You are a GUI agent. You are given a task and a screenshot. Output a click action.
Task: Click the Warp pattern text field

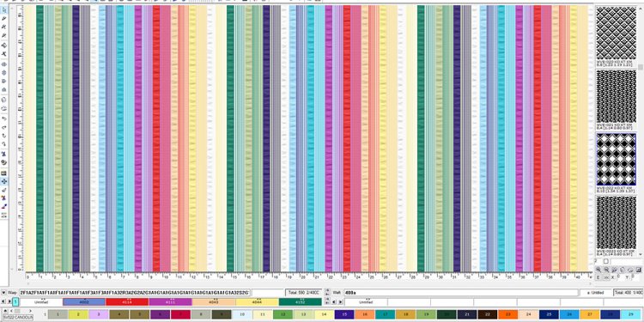pyautogui.click(x=135, y=293)
